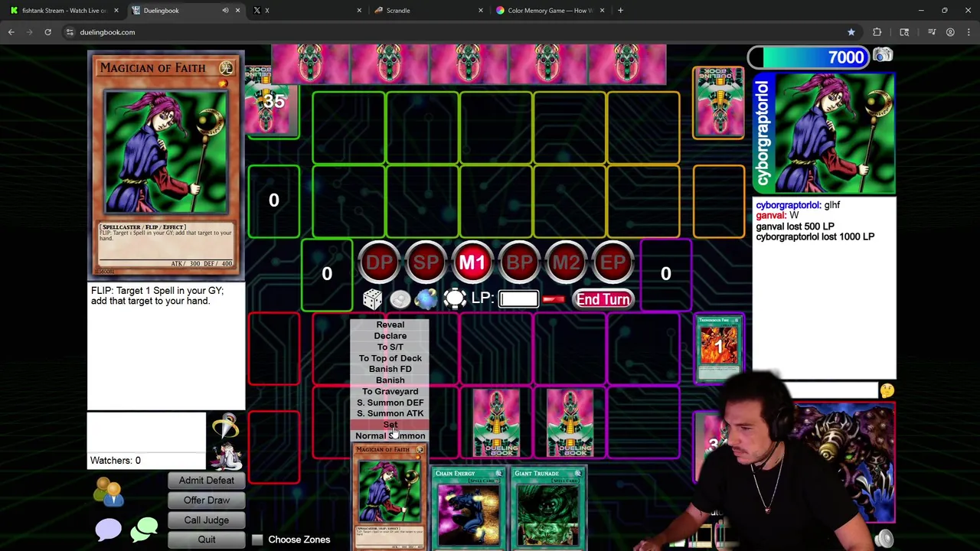Viewport: 980px width, 551px height.
Task: Focus the chat message input box
Action: [x=815, y=391]
